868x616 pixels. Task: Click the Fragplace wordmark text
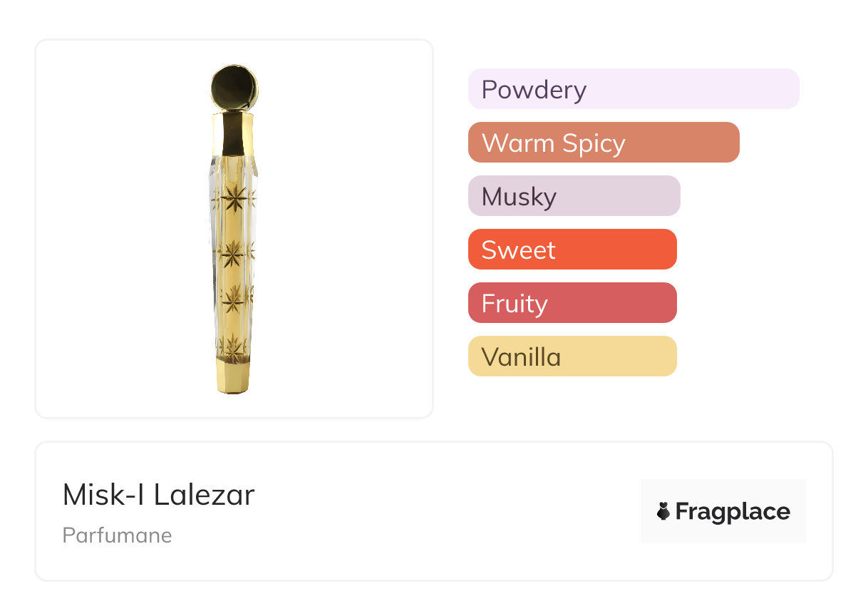(x=733, y=511)
